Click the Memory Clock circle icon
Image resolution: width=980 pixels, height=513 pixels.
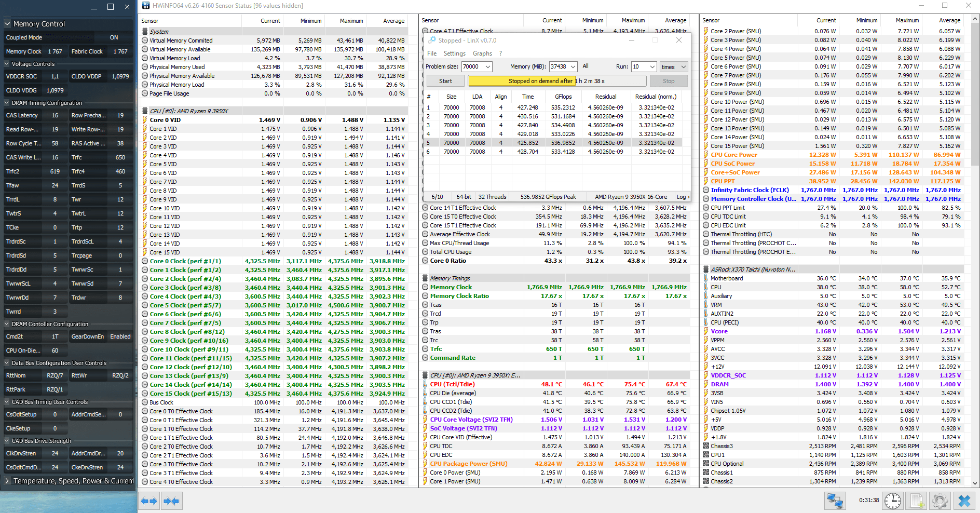point(425,287)
